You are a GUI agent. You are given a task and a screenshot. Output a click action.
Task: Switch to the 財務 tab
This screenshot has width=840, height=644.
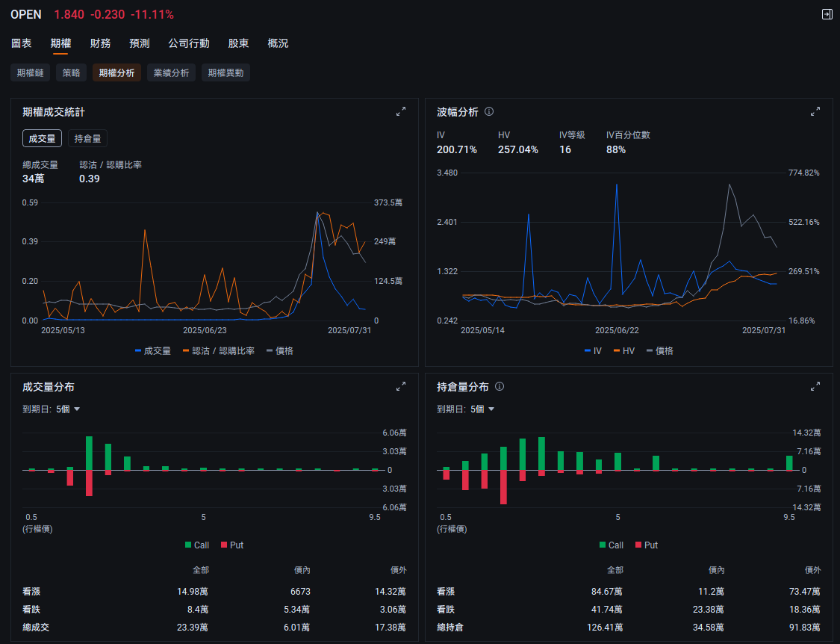[x=100, y=43]
